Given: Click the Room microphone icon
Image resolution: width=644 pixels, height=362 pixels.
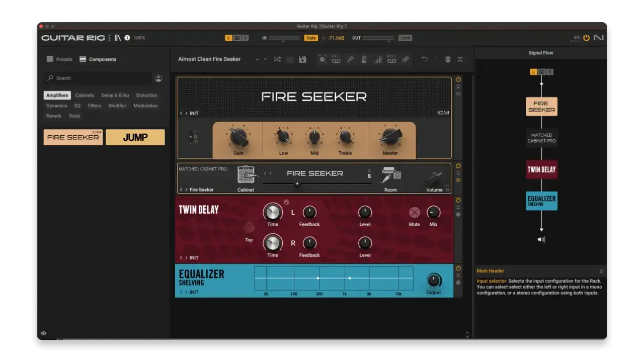Looking at the screenshot, I should [x=390, y=175].
